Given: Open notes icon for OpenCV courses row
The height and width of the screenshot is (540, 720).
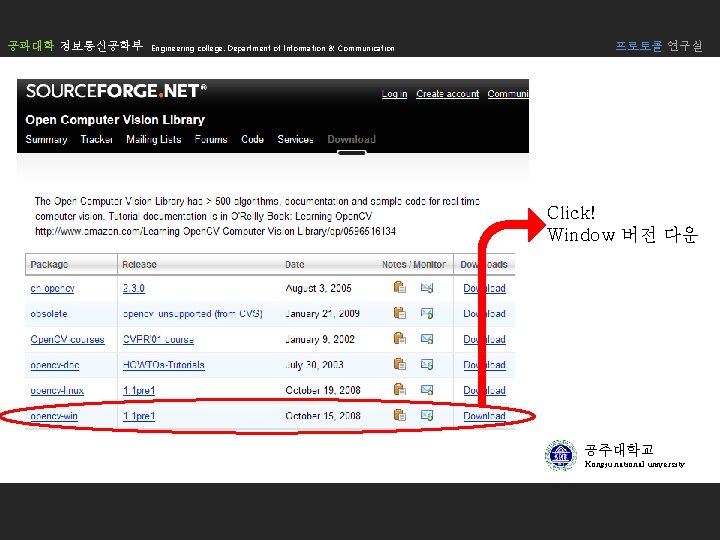Looking at the screenshot, I should [399, 339].
